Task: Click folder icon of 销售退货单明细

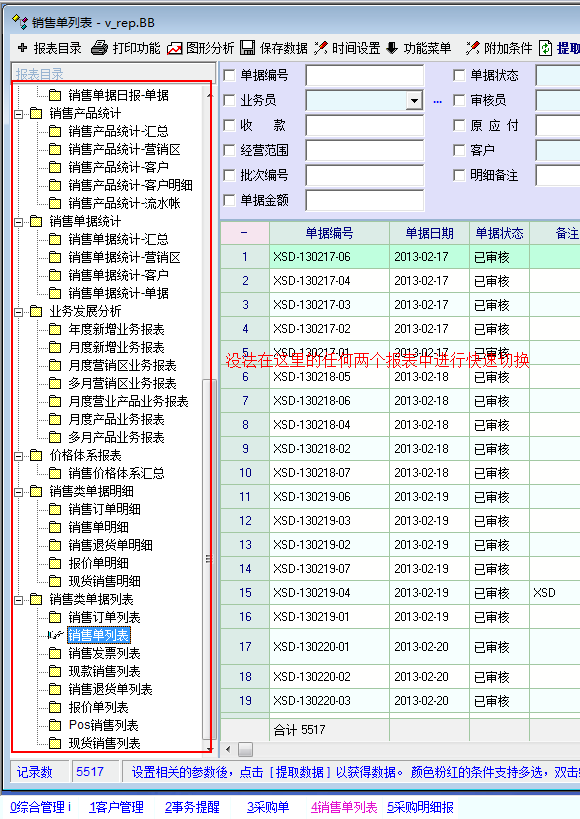Action: tap(55, 545)
